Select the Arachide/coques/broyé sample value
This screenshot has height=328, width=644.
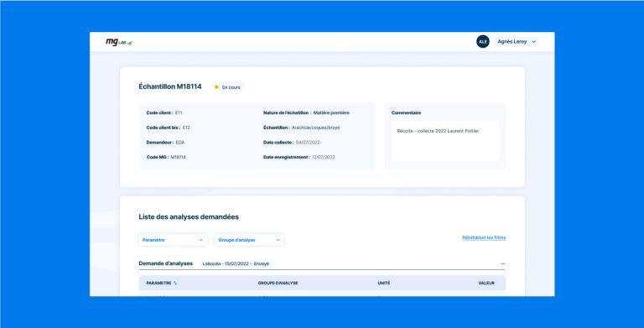pyautogui.click(x=316, y=128)
